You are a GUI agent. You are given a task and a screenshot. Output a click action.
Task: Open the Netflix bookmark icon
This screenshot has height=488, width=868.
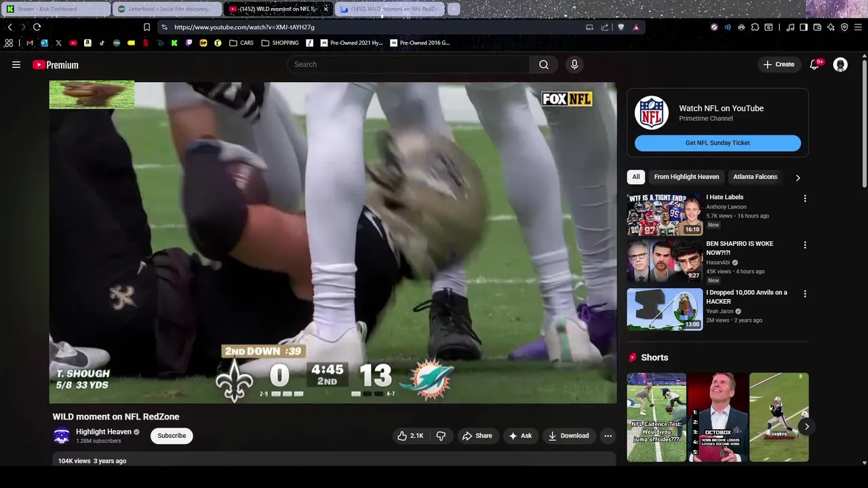coord(145,43)
